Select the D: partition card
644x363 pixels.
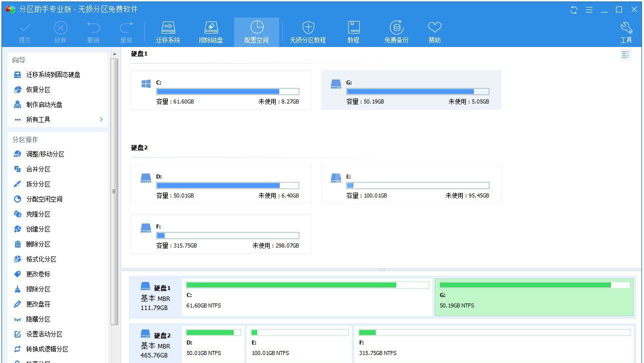click(x=221, y=184)
